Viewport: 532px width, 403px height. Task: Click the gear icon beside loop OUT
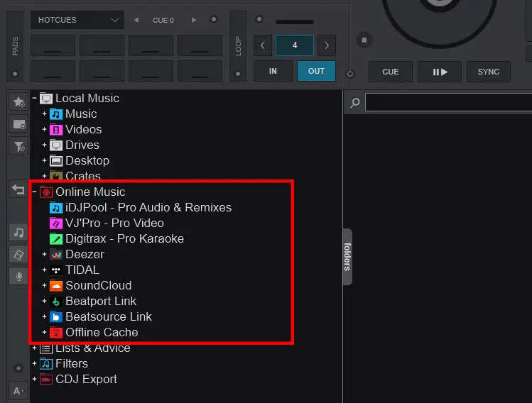349,74
